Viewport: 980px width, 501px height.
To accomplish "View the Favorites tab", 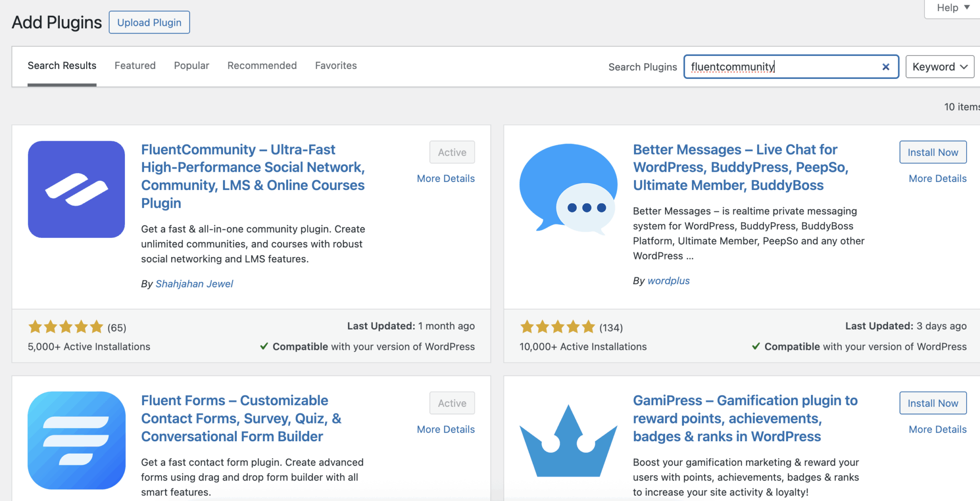I will click(335, 66).
